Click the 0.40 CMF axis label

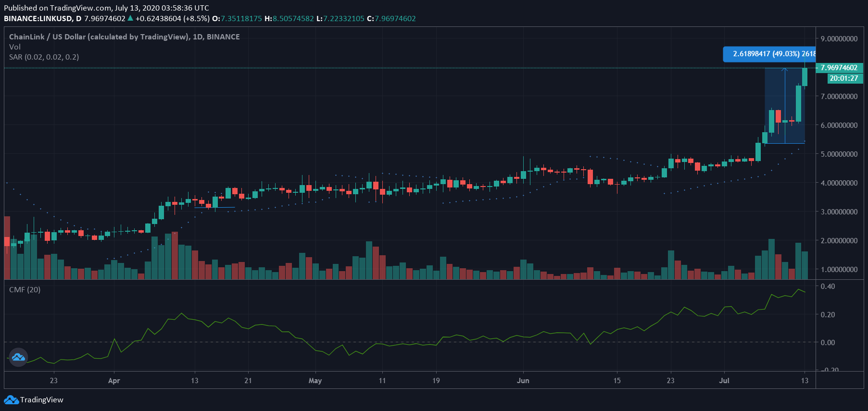pyautogui.click(x=828, y=286)
